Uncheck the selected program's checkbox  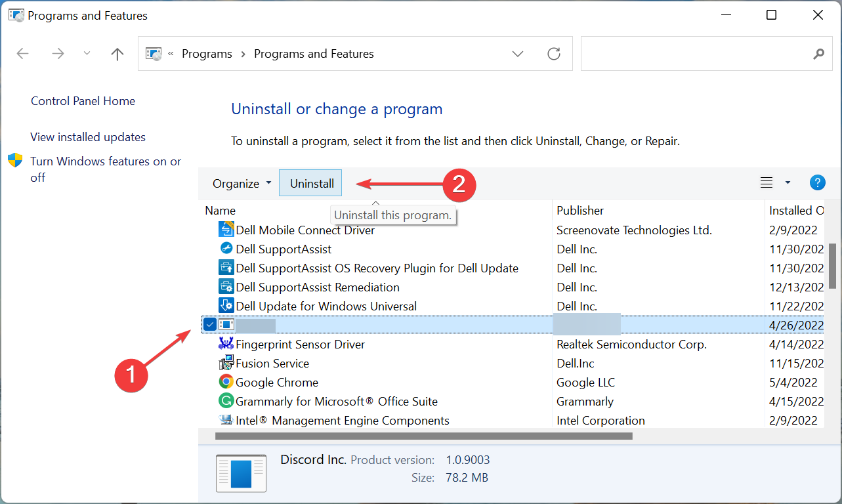(x=209, y=324)
